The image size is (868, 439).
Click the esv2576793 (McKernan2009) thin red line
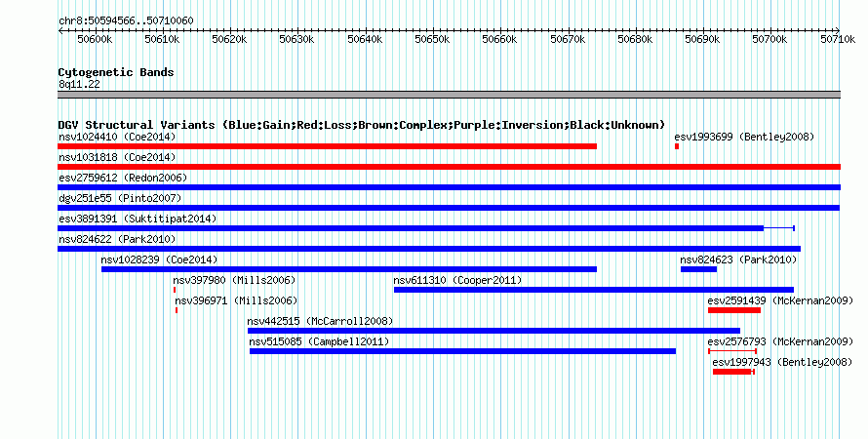pyautogui.click(x=732, y=351)
